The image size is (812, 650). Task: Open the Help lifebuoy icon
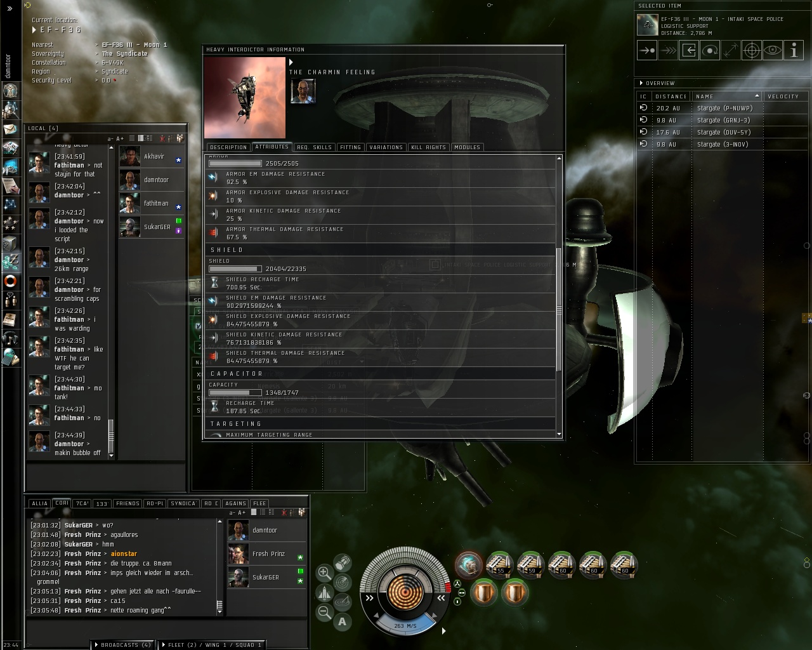tap(11, 281)
